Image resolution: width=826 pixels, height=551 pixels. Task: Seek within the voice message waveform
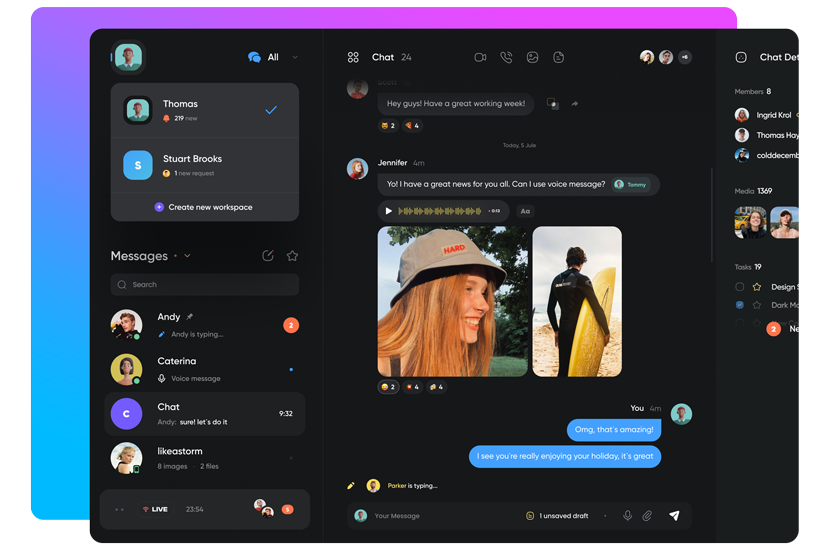tap(439, 211)
